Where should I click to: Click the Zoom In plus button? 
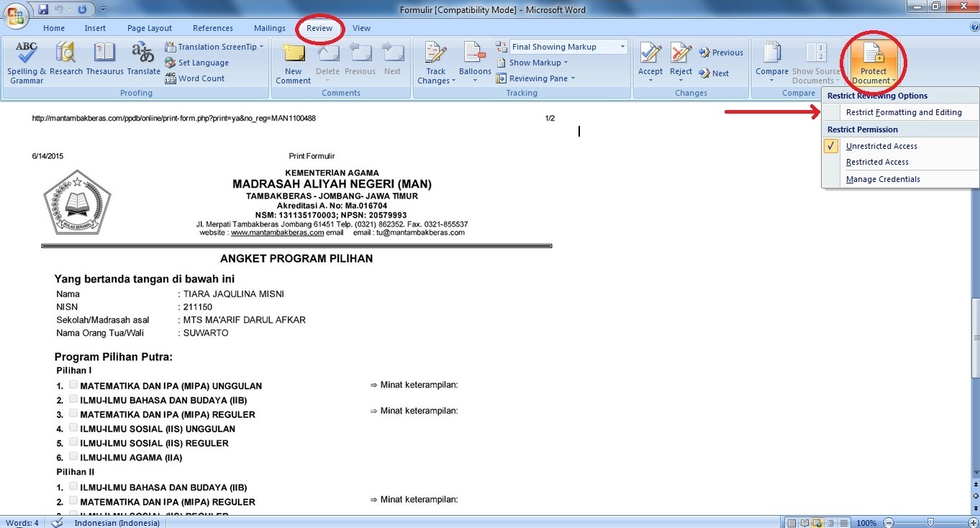point(973,523)
